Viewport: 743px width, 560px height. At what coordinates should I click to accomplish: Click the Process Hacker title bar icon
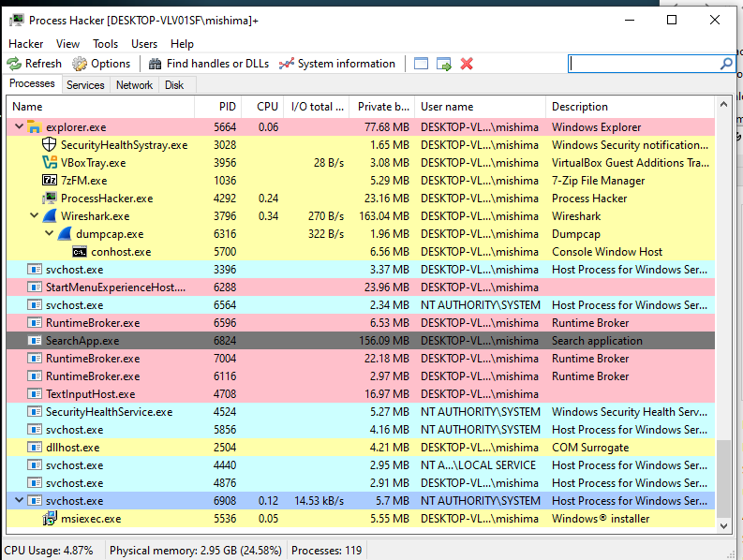(x=17, y=21)
